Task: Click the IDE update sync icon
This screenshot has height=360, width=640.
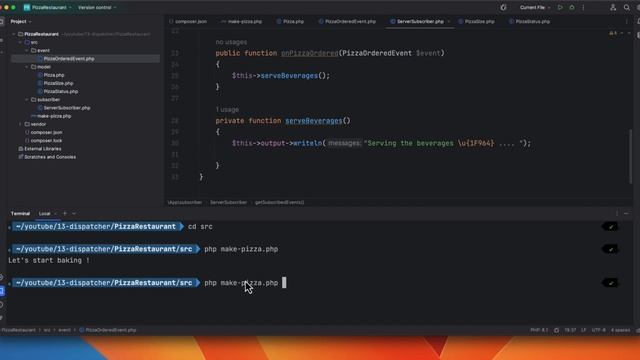Action: point(503,7)
